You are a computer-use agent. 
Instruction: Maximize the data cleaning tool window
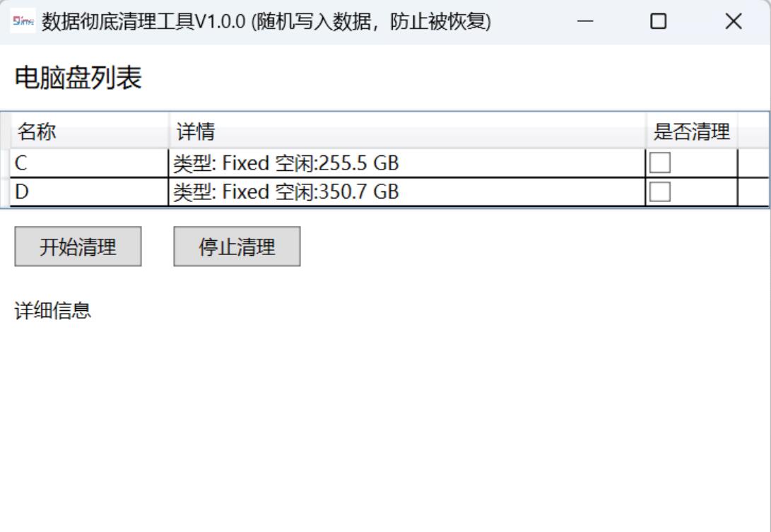659,21
